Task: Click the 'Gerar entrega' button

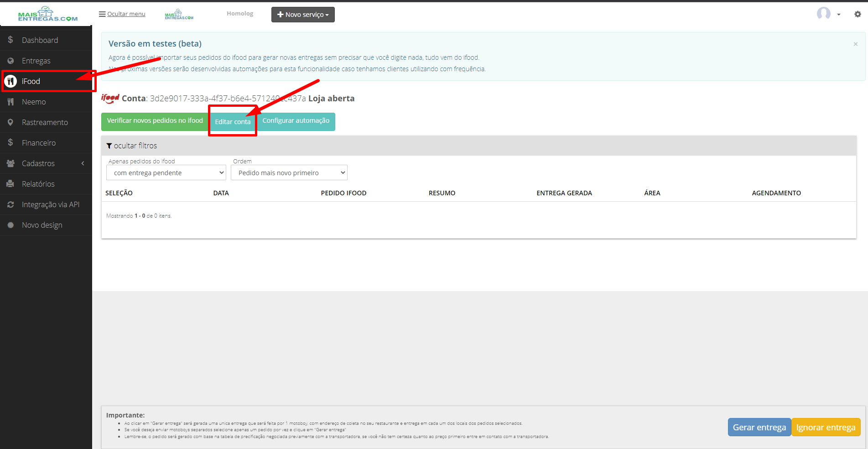Action: [x=759, y=427]
